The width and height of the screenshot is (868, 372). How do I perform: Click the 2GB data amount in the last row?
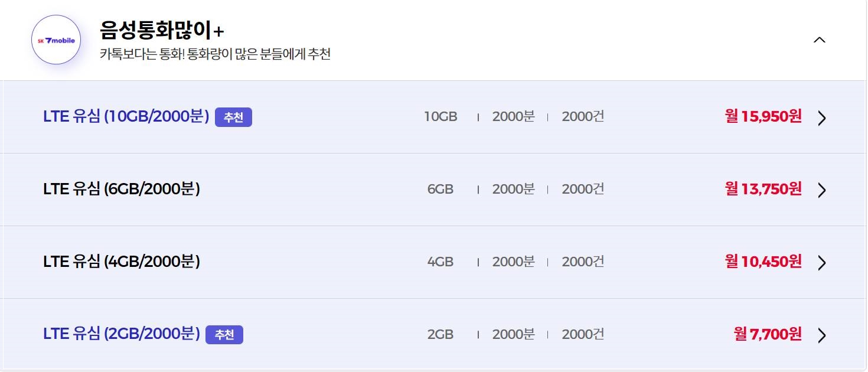[440, 334]
